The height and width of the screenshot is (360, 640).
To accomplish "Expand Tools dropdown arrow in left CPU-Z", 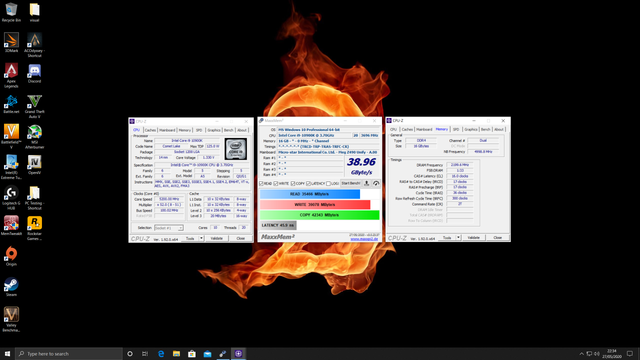I will 201,238.
